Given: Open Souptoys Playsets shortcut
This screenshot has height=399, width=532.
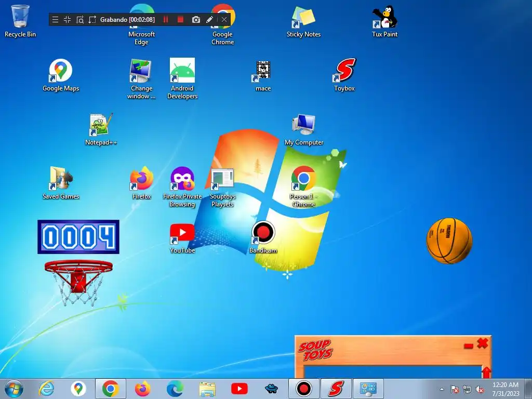Looking at the screenshot, I should coord(222,187).
